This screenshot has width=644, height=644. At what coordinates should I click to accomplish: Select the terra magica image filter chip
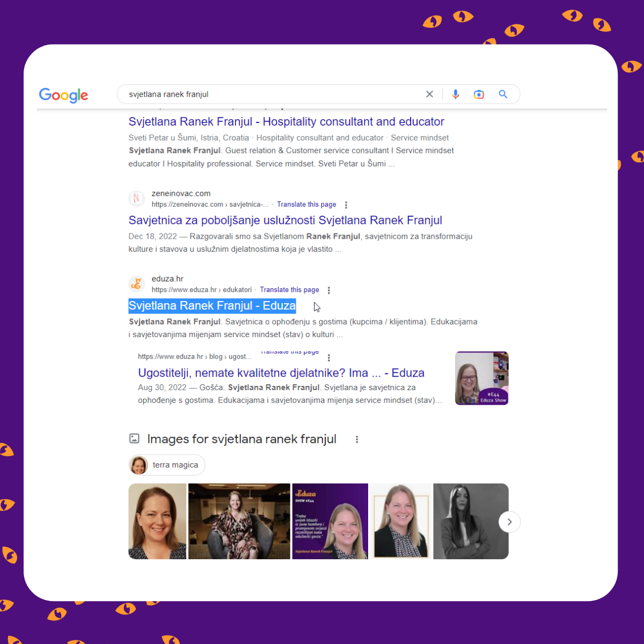click(167, 465)
